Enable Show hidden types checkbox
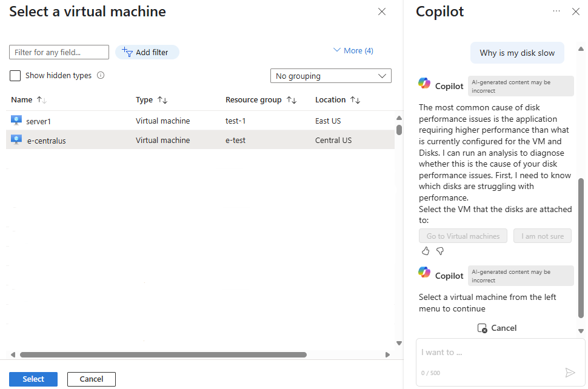 point(15,76)
